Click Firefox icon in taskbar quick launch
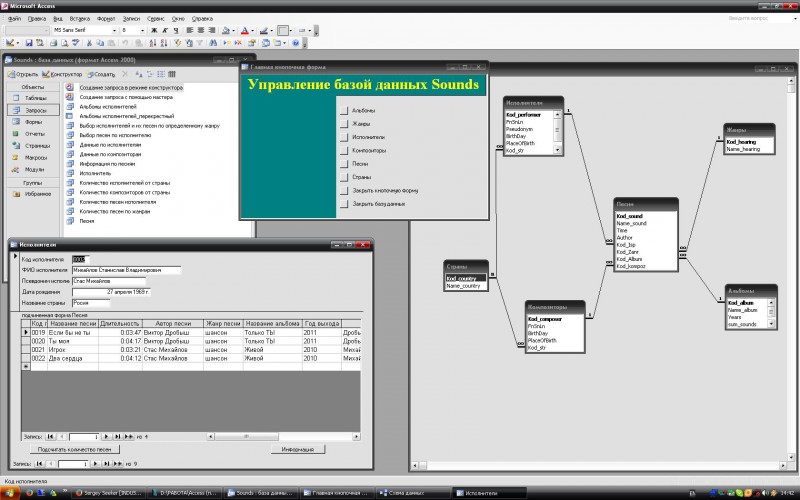The image size is (800, 500). [x=29, y=493]
